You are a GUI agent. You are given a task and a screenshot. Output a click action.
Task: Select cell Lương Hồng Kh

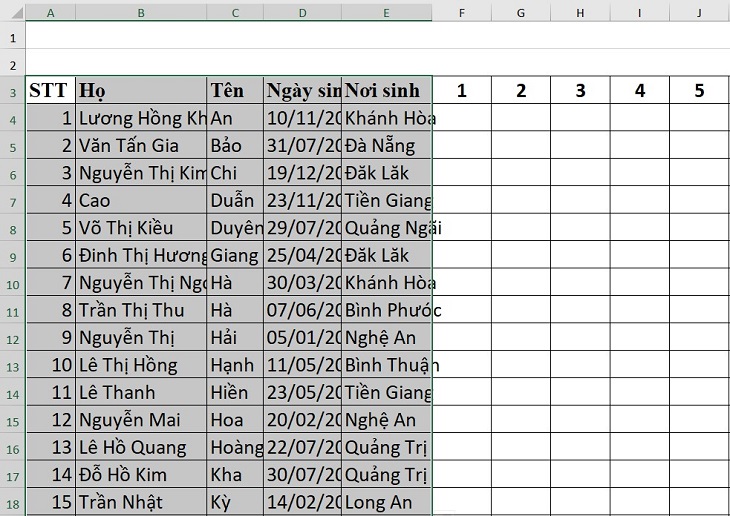click(141, 118)
